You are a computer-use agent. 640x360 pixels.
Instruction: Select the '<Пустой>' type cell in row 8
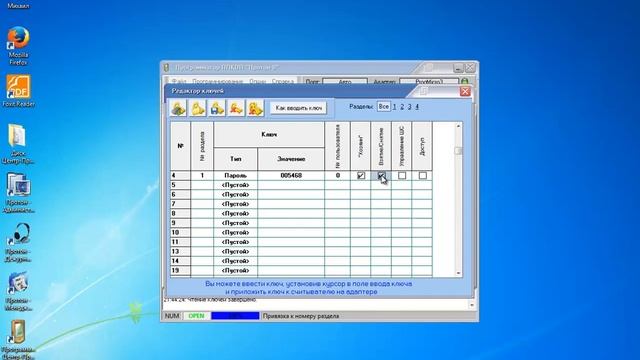236,213
